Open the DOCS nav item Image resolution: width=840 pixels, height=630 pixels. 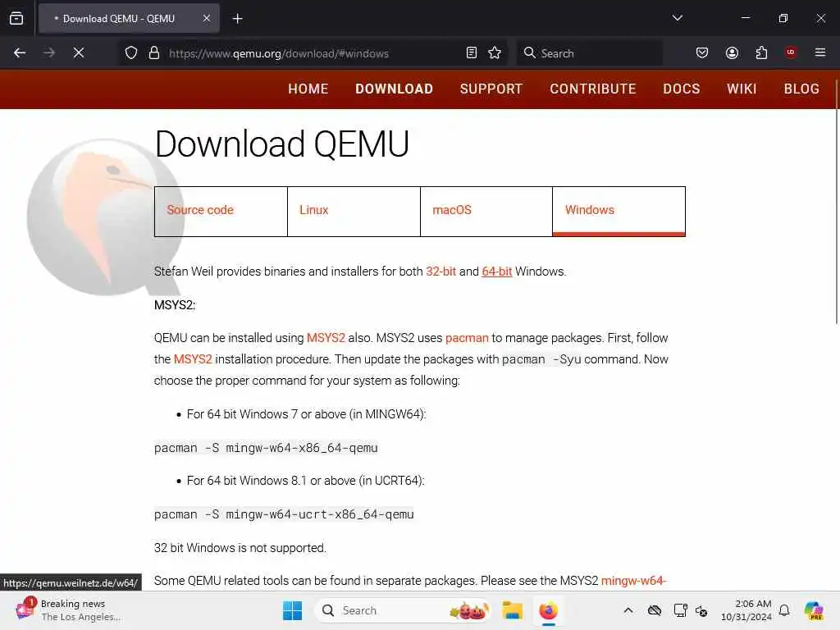click(x=682, y=89)
